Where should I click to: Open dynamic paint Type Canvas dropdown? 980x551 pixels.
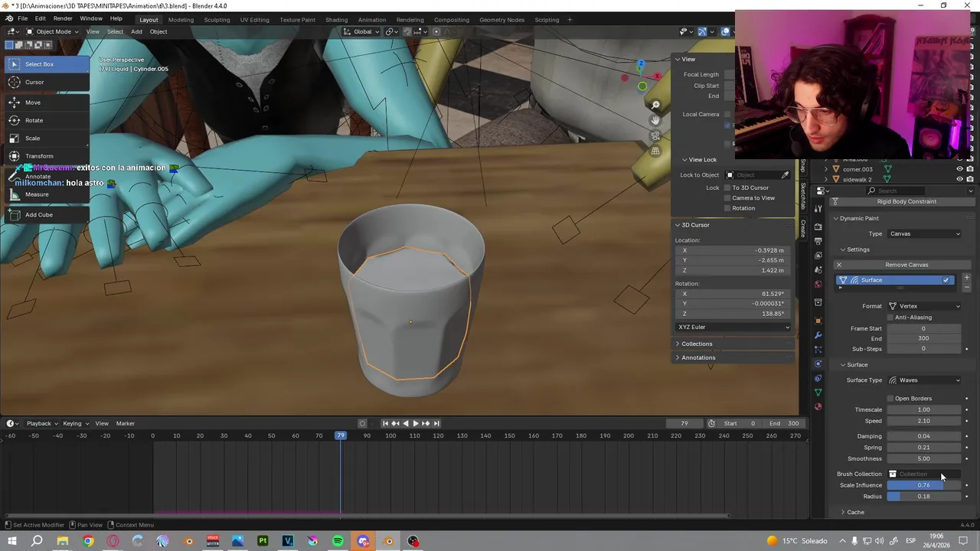pyautogui.click(x=924, y=234)
